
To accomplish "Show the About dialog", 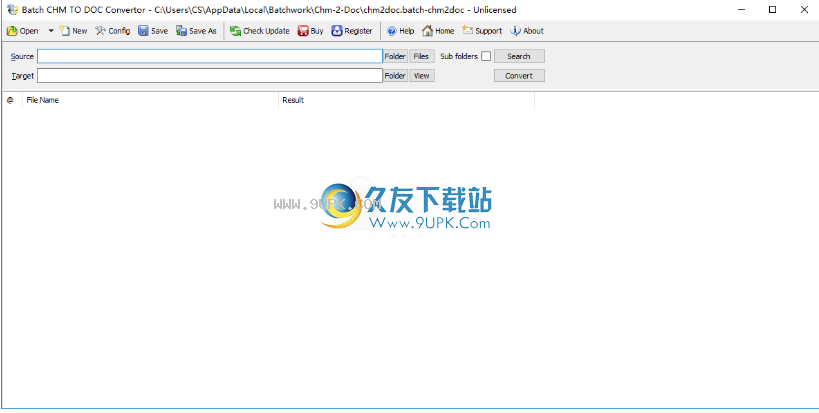I will 527,31.
